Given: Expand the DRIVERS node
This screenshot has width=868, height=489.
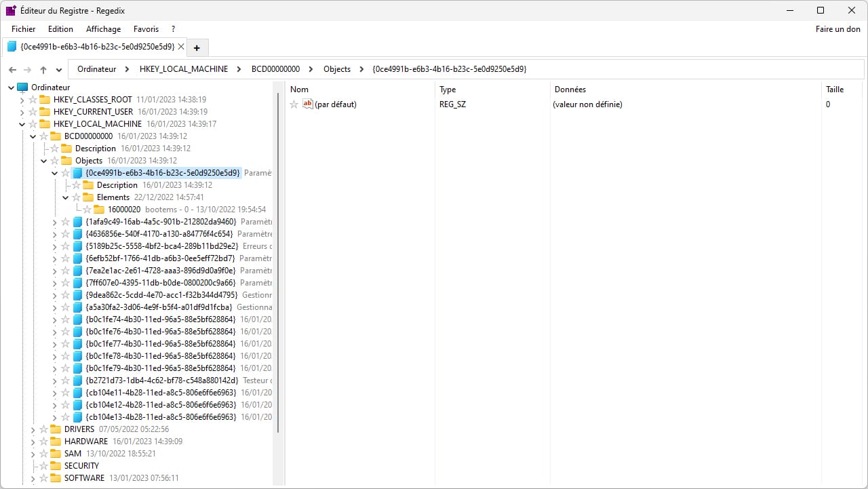Looking at the screenshot, I should click(33, 429).
